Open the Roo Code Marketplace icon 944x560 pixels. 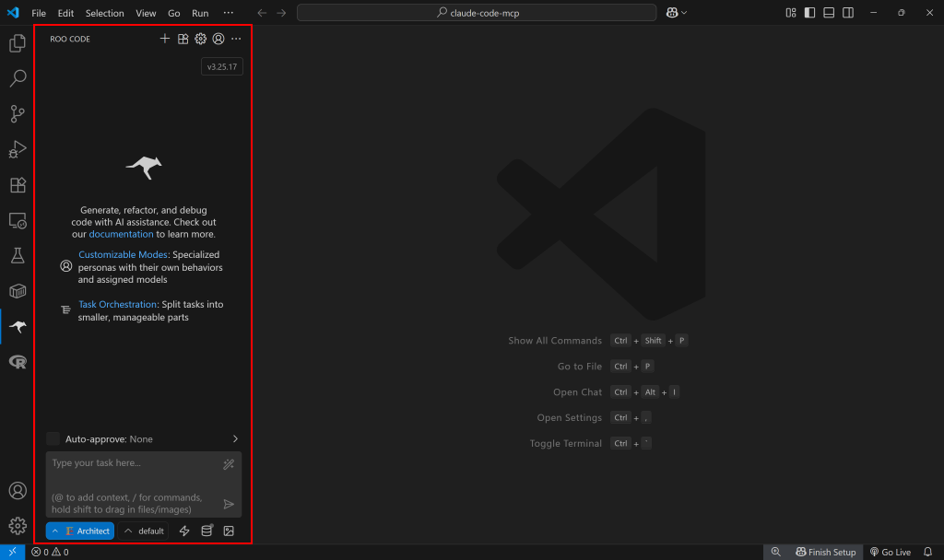[183, 39]
